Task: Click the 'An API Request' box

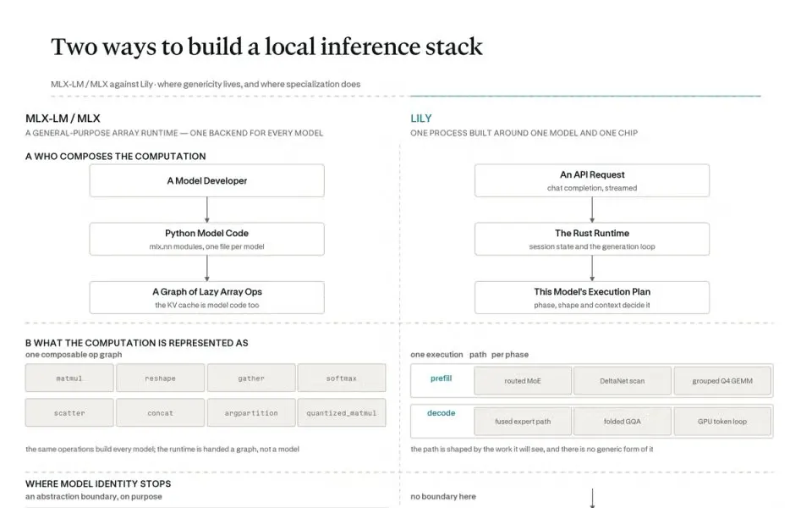Action: point(592,180)
